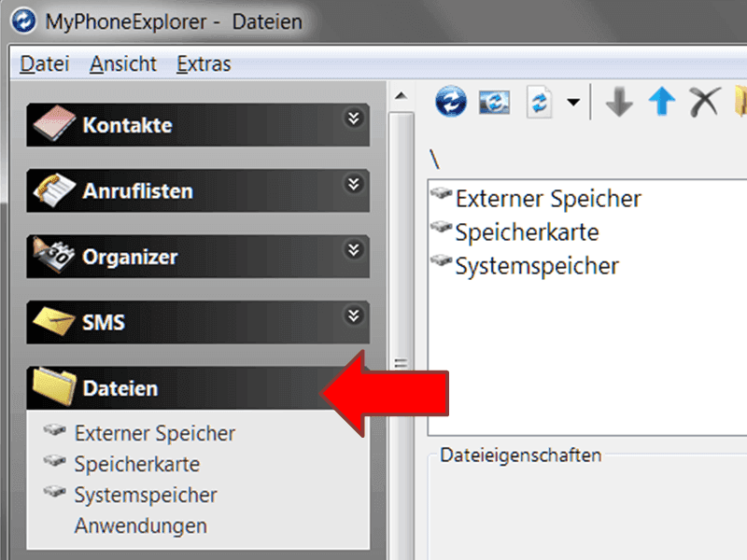Click sidebar drive icon beside Externer Speicher
747x560 pixels.
point(55,429)
